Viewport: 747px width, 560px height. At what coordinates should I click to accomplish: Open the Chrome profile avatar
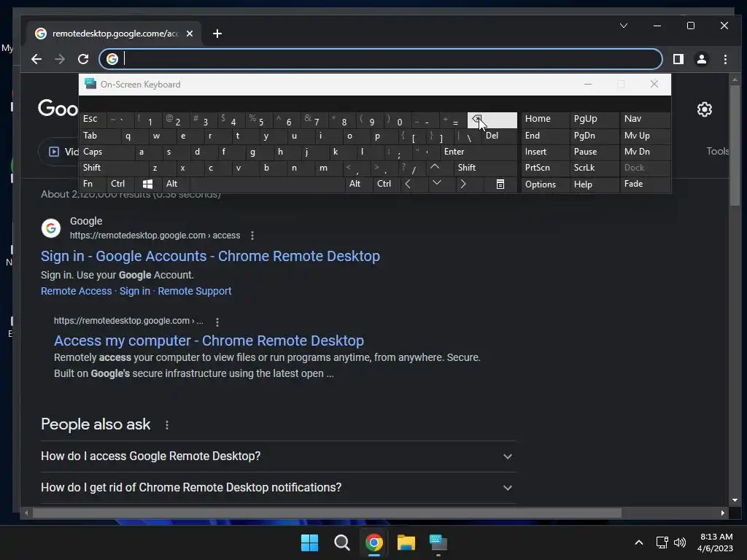click(x=701, y=59)
